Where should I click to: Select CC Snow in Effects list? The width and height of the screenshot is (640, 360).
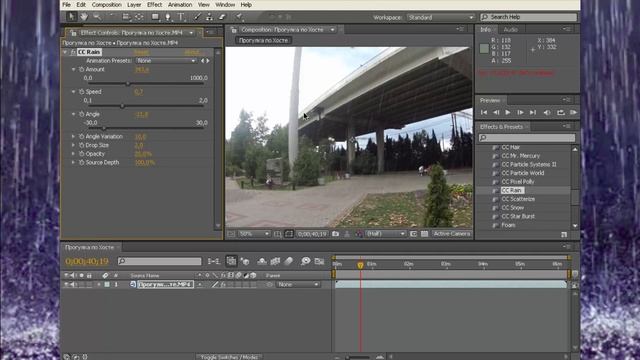(513, 208)
